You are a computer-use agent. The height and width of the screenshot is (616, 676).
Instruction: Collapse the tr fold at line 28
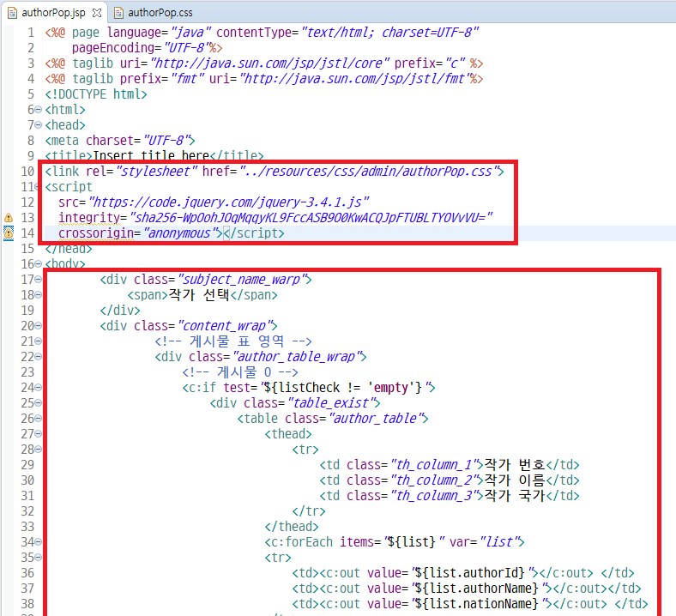(38, 450)
